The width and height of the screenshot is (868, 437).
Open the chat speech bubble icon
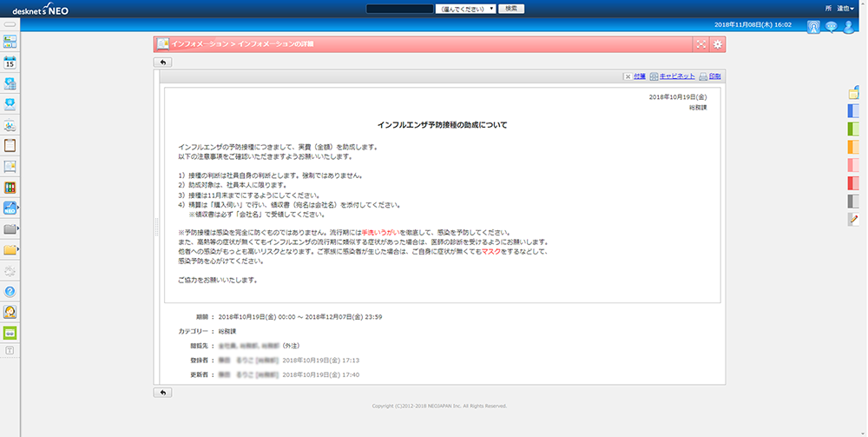(831, 26)
